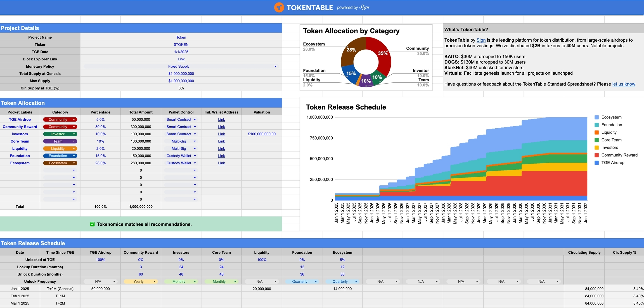The image size is (644, 308).
Task: Click the 'let us know' feedback link
Action: click(624, 84)
